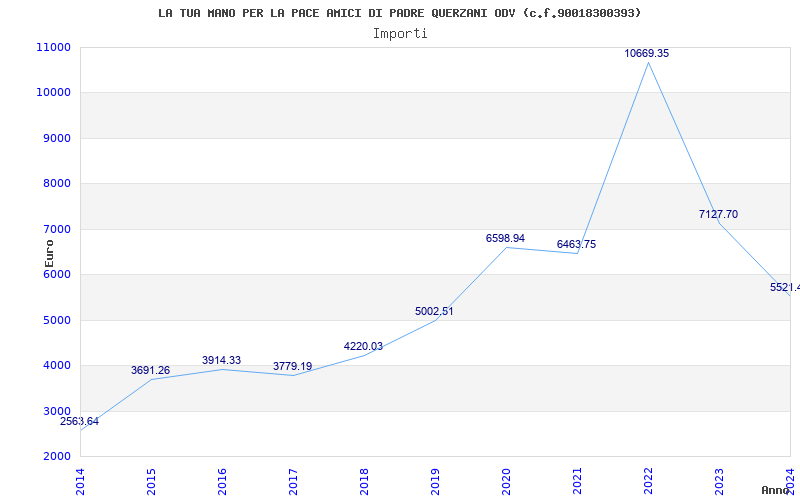Click the data value 6598.94
The image size is (800, 500).
click(505, 239)
